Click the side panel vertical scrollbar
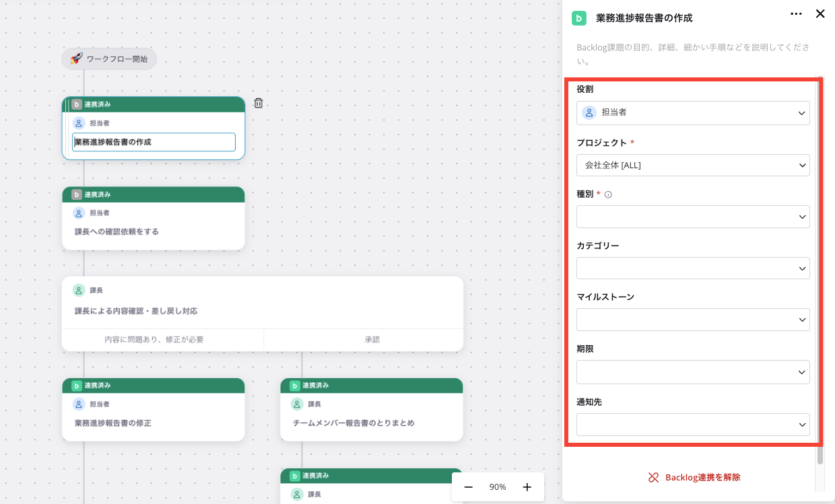This screenshot has width=835, height=504. tap(820, 269)
